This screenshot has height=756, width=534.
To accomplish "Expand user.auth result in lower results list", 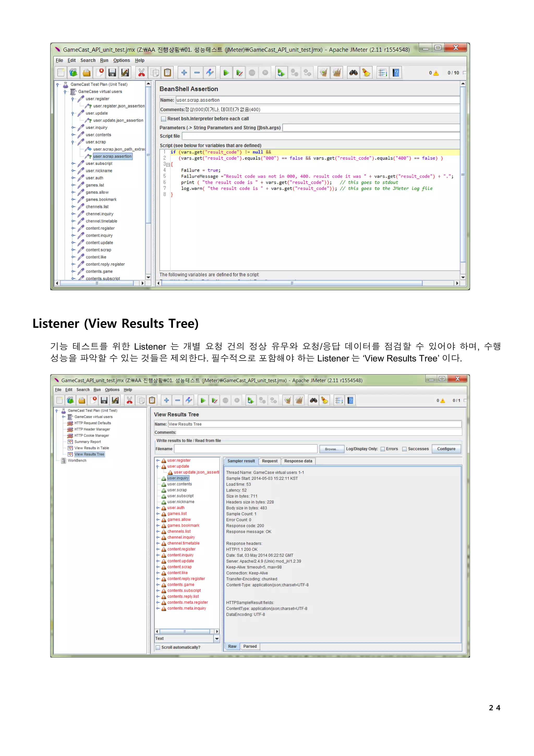I will pos(158,508).
